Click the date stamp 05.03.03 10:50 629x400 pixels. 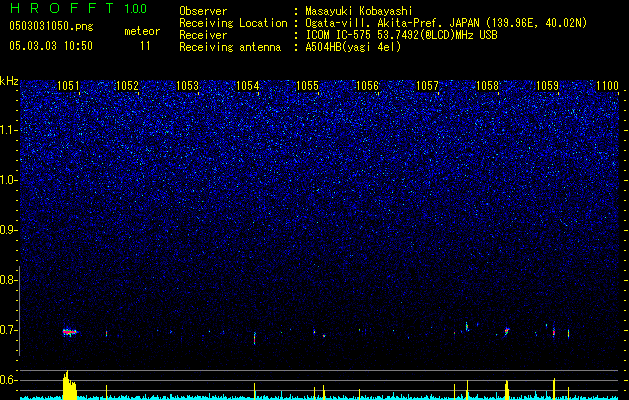point(51,46)
